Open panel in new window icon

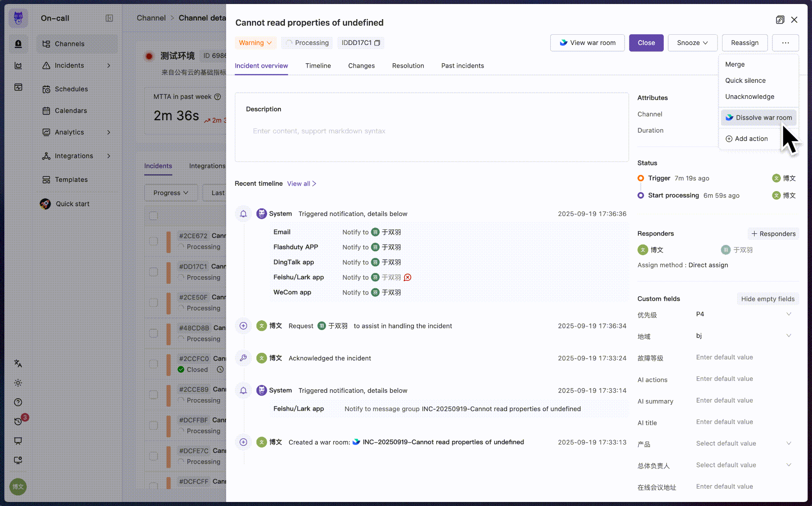(x=780, y=20)
